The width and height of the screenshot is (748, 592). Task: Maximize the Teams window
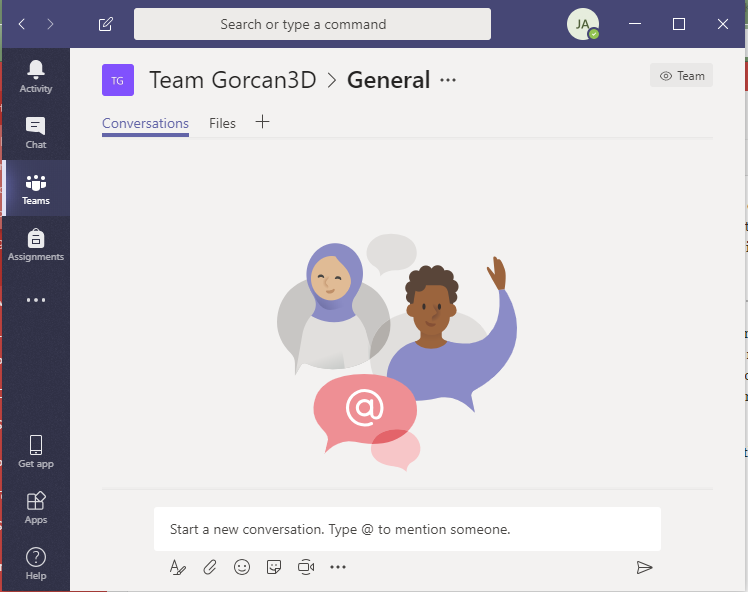[679, 24]
